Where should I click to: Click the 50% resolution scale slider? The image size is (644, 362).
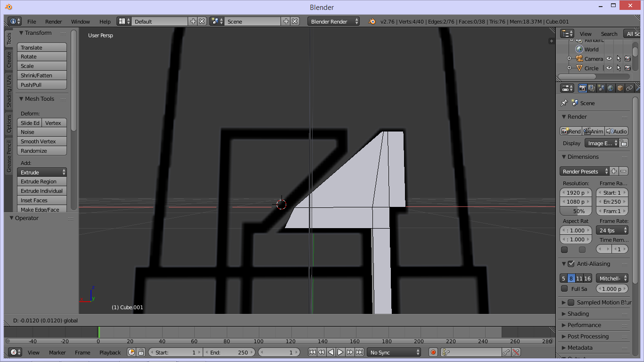click(576, 211)
